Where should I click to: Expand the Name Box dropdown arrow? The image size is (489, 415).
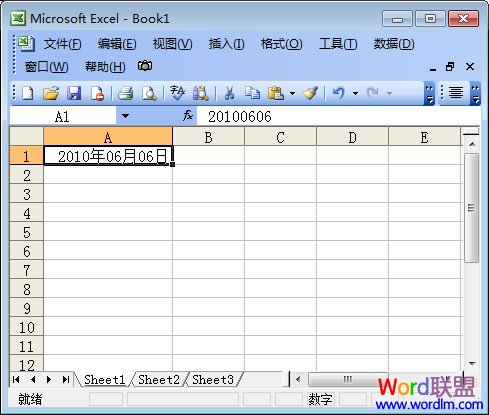pos(125,116)
